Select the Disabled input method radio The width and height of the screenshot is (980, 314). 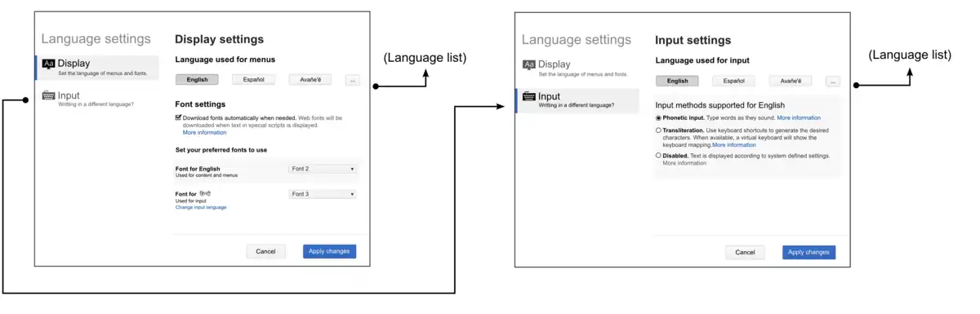pyautogui.click(x=658, y=155)
